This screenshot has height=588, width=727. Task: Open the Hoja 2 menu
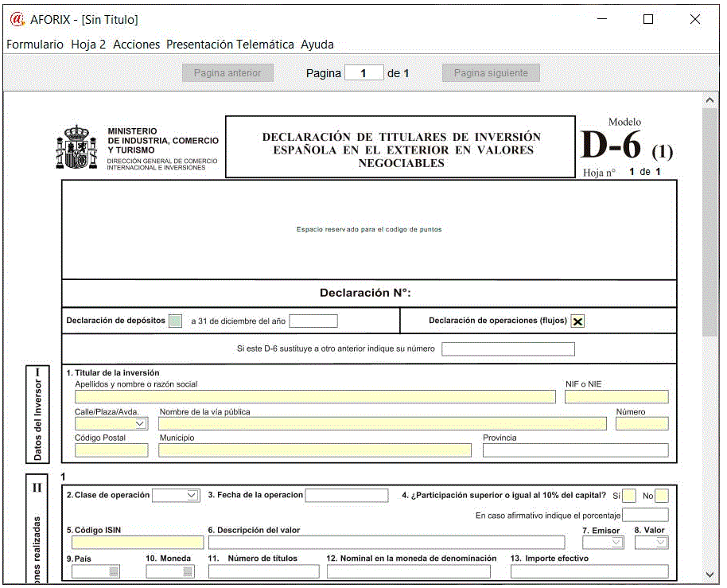coord(88,45)
